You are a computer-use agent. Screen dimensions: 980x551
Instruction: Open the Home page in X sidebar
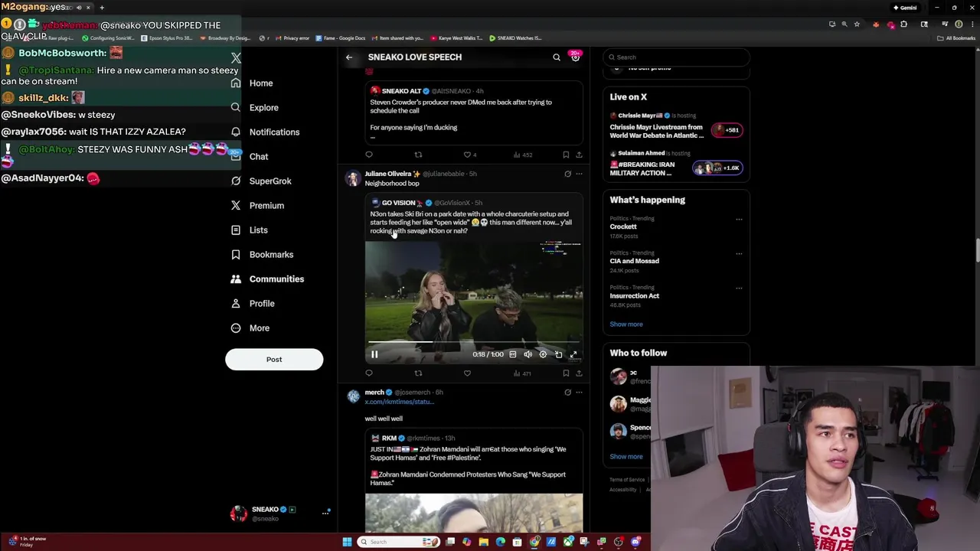pos(252,83)
